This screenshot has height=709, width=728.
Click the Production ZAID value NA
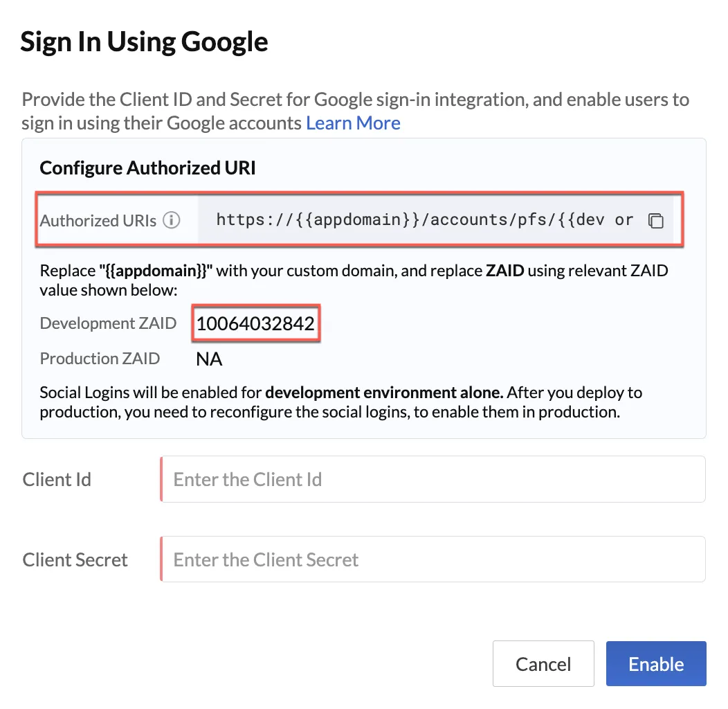click(x=209, y=359)
